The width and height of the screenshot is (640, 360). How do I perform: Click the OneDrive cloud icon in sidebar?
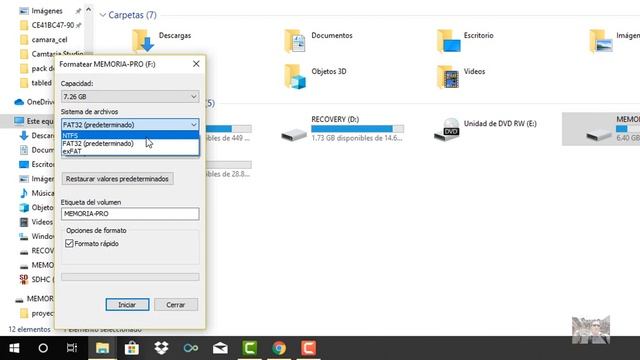tap(19, 102)
